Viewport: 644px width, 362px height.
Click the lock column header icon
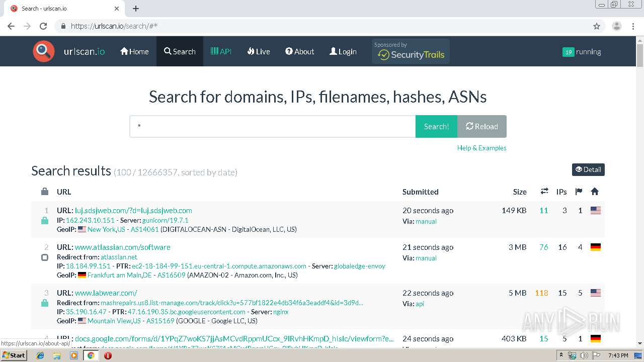[x=45, y=191]
